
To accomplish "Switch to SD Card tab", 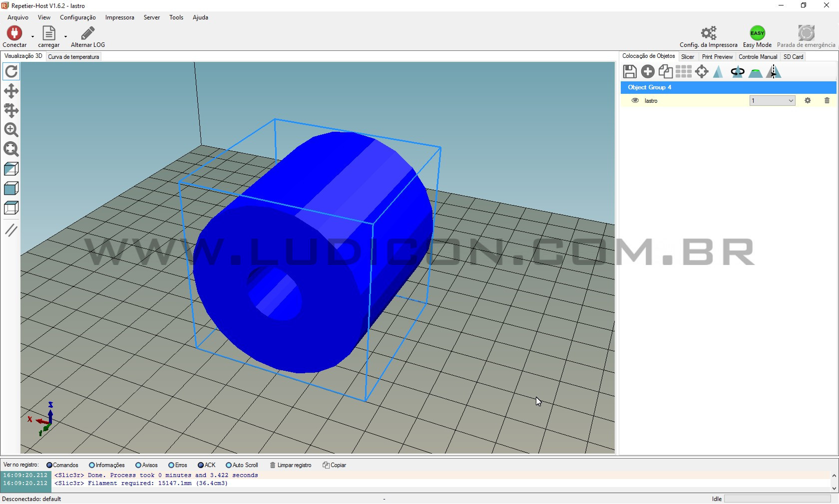I will (793, 57).
